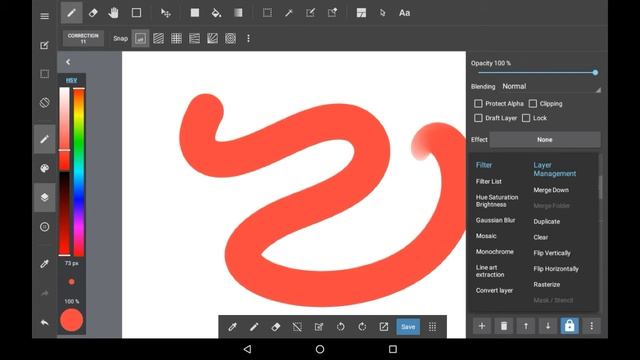The width and height of the screenshot is (640, 360).
Task: Open the brush panel from left sidebar
Action: [x=44, y=139]
